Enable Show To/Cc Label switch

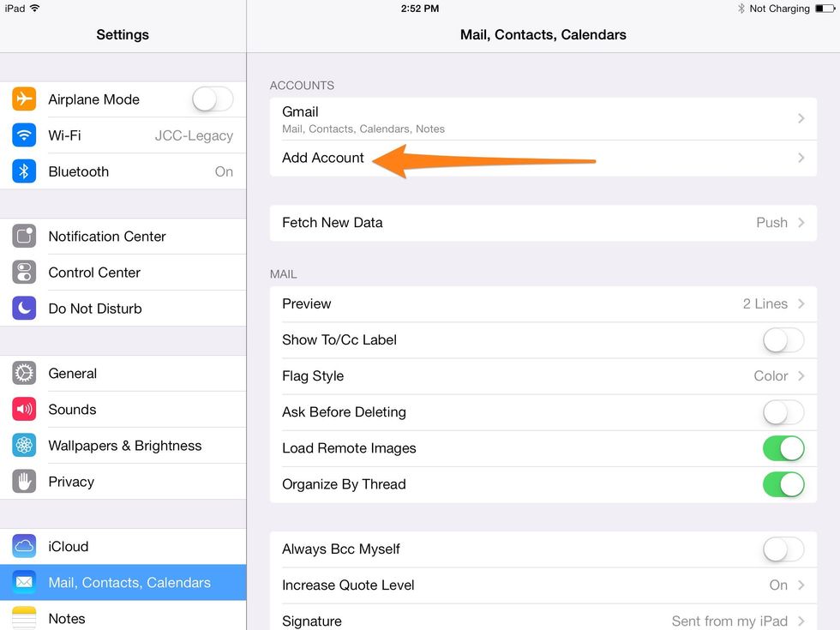click(783, 340)
